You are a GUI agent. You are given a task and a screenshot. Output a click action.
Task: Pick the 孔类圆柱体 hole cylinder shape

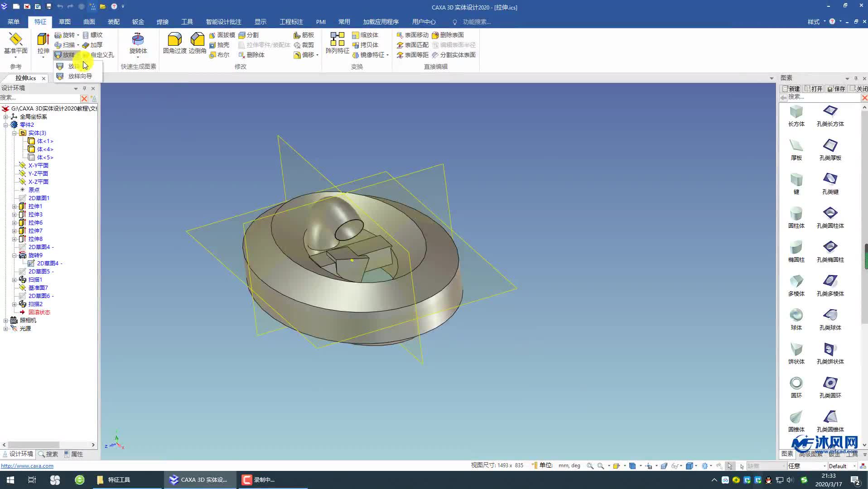[830, 218]
